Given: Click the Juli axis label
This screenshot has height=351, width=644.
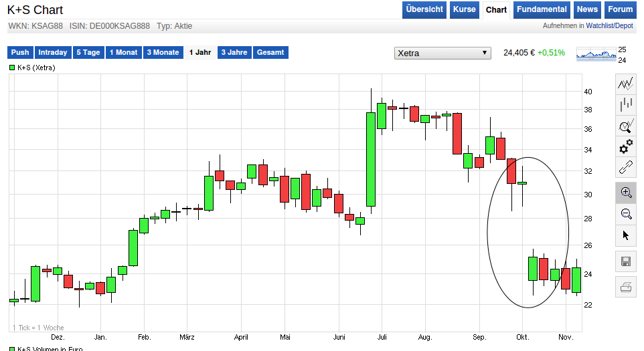Looking at the screenshot, I should 382,337.
